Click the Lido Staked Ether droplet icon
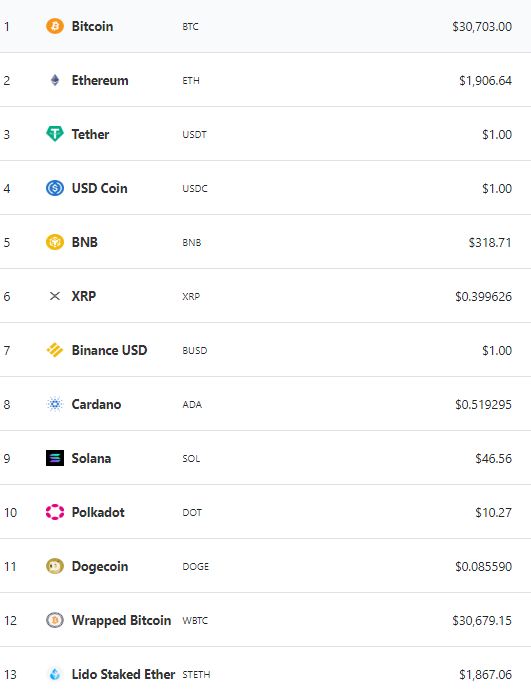Screen dimensions: 531x693 [55, 674]
